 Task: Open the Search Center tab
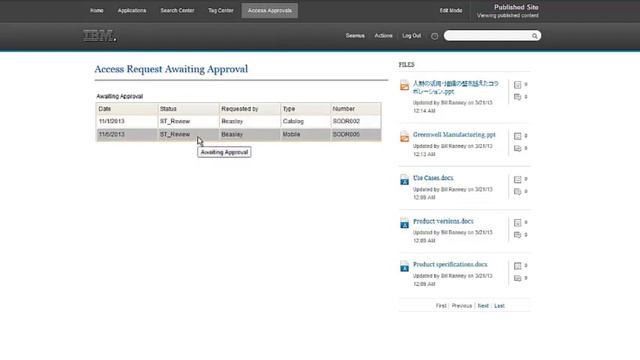pos(177,11)
